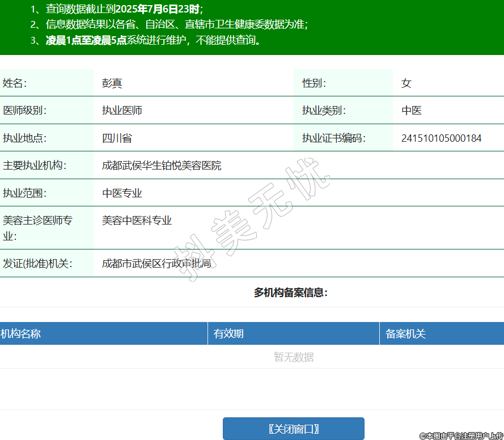Select the 四川省 practice location value

117,138
